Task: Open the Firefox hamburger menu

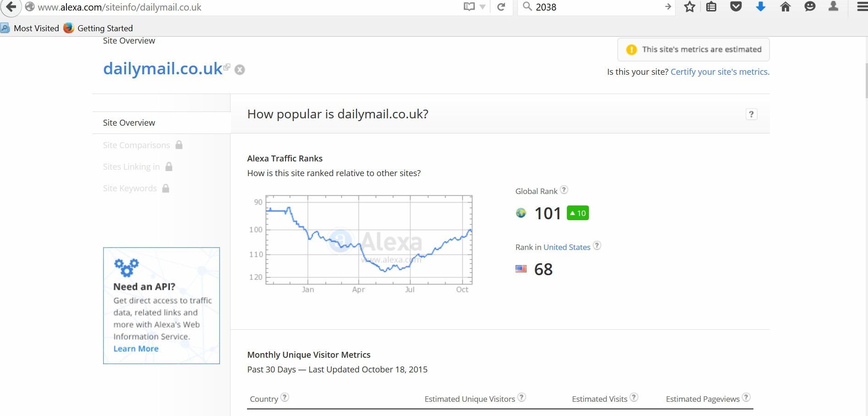Action: [x=862, y=7]
